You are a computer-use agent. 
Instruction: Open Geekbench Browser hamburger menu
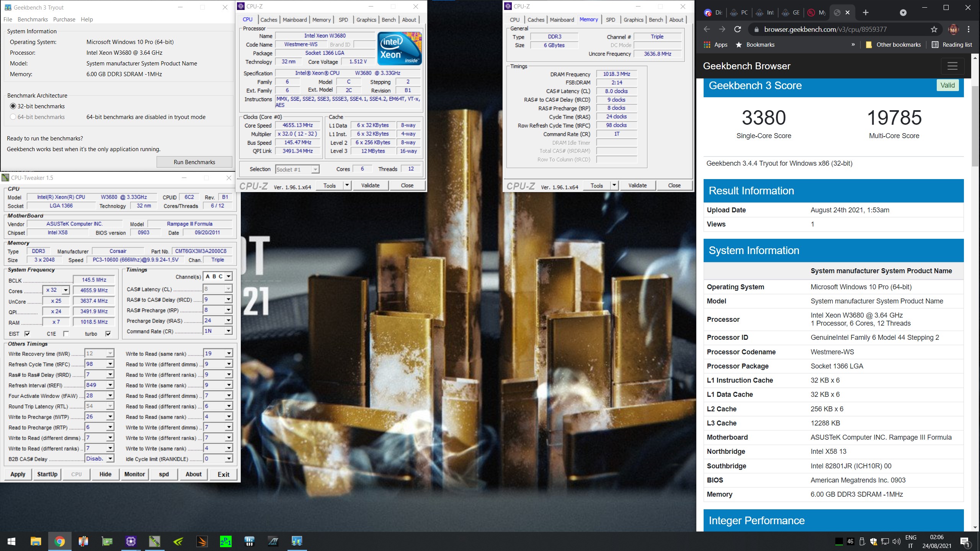pyautogui.click(x=952, y=66)
